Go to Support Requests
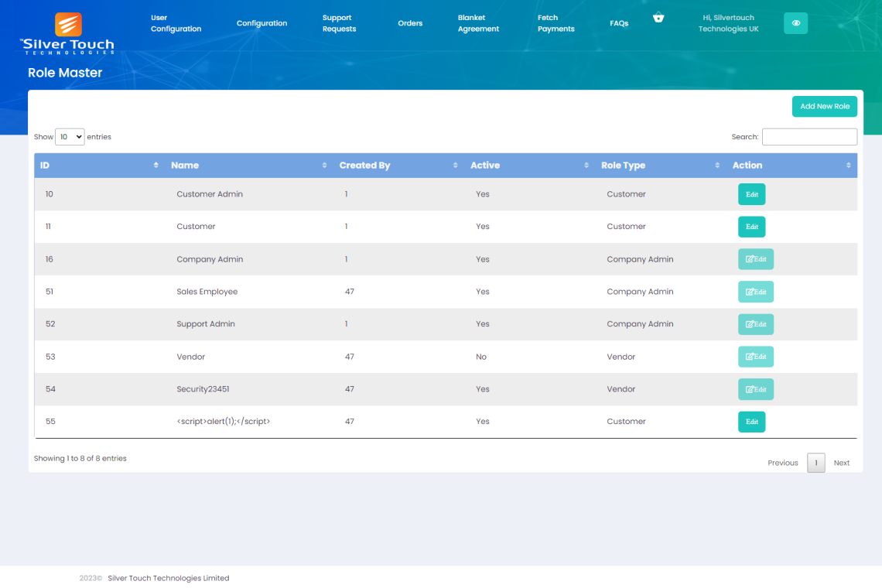Viewport: 882px width, 588px height. coord(339,23)
